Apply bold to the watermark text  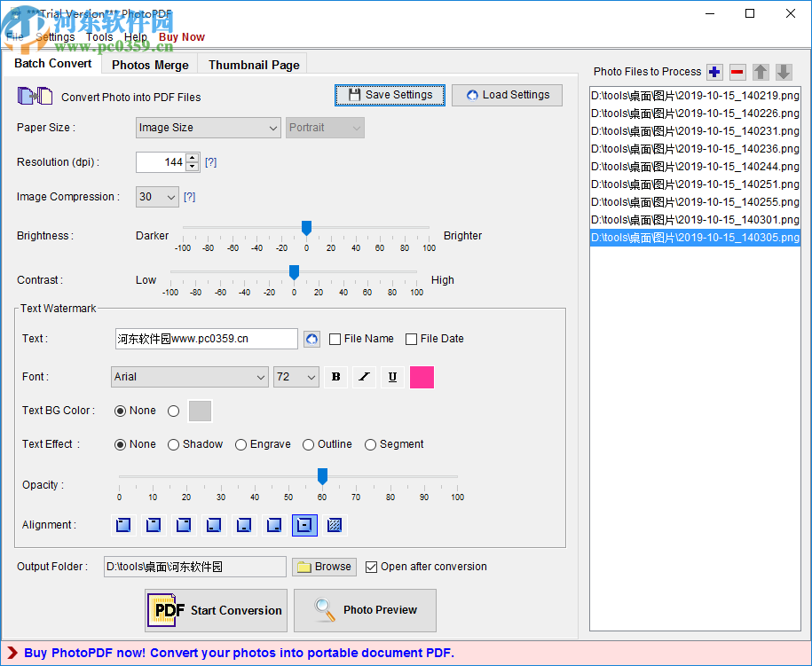[x=335, y=377]
